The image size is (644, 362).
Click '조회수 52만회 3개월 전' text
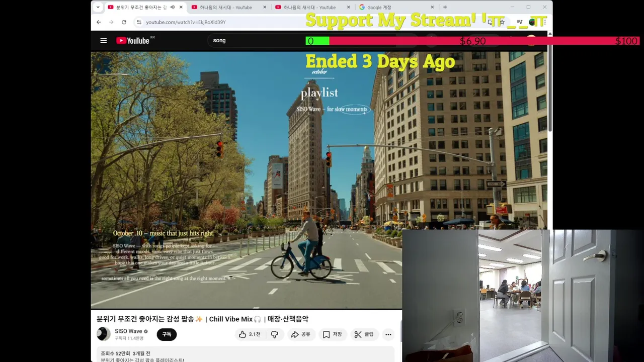pos(125,353)
